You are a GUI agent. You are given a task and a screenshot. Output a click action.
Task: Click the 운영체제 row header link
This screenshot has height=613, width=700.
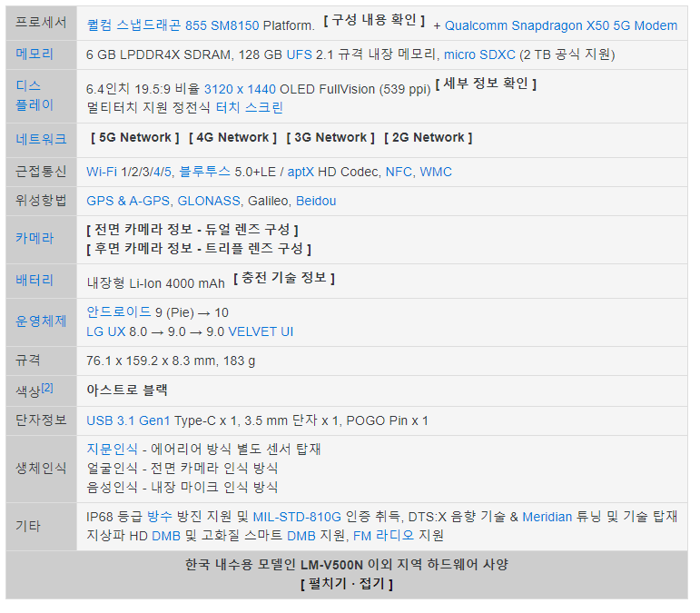[41, 321]
